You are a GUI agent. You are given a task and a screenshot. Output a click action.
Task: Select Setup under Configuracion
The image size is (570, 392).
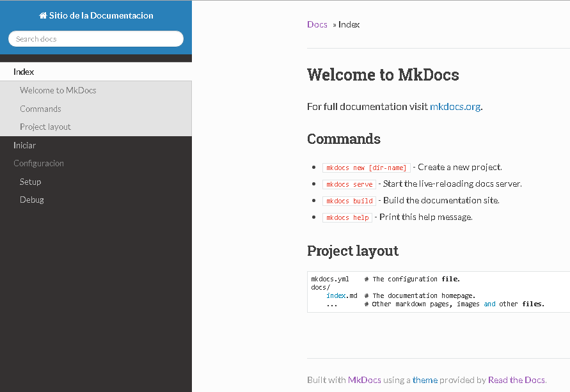(x=30, y=182)
